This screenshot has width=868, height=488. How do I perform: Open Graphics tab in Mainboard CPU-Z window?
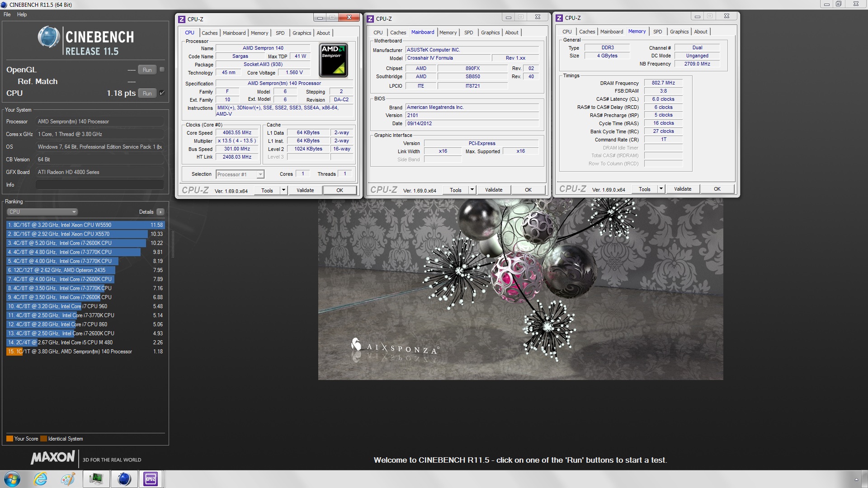pos(490,33)
